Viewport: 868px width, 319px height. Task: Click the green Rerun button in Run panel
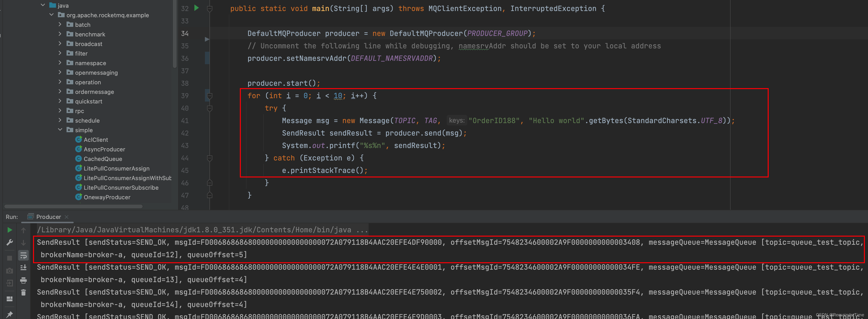pos(10,230)
